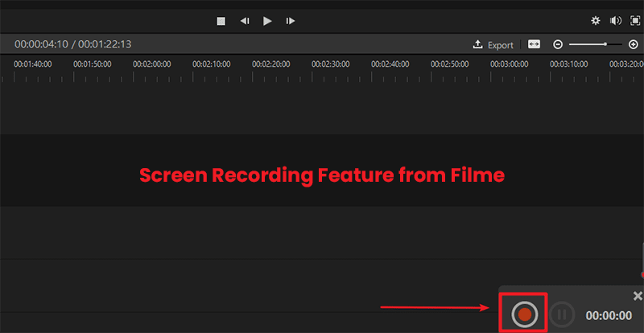
Task: Zoom in the timeline with the plus icon
Action: tap(634, 44)
